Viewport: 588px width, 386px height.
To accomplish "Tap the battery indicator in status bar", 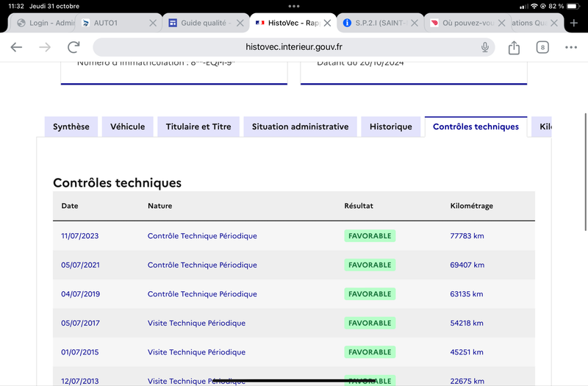I will pos(573,6).
